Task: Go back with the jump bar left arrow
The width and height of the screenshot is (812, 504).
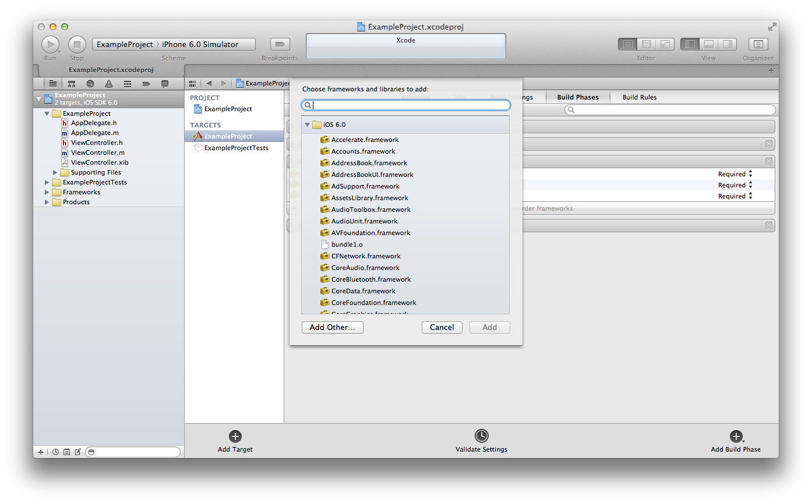Action: 209,83
